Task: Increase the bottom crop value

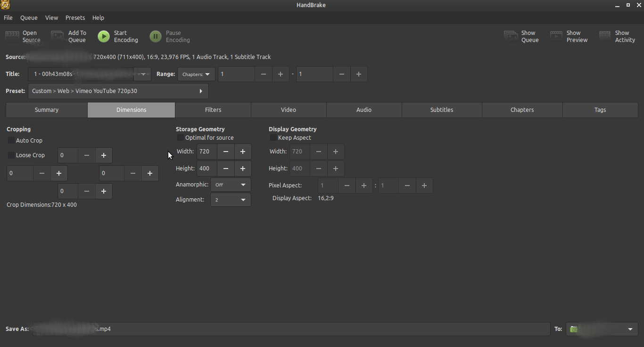Action: point(104,191)
